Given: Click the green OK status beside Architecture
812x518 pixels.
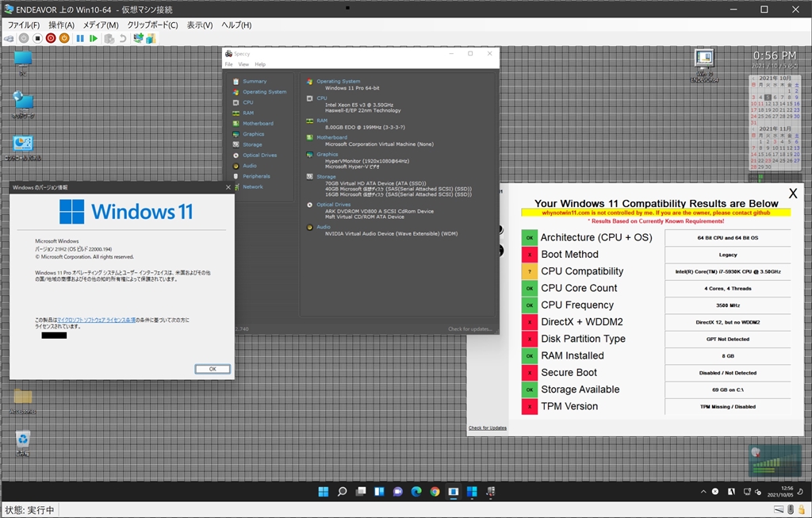Looking at the screenshot, I should [x=529, y=238].
